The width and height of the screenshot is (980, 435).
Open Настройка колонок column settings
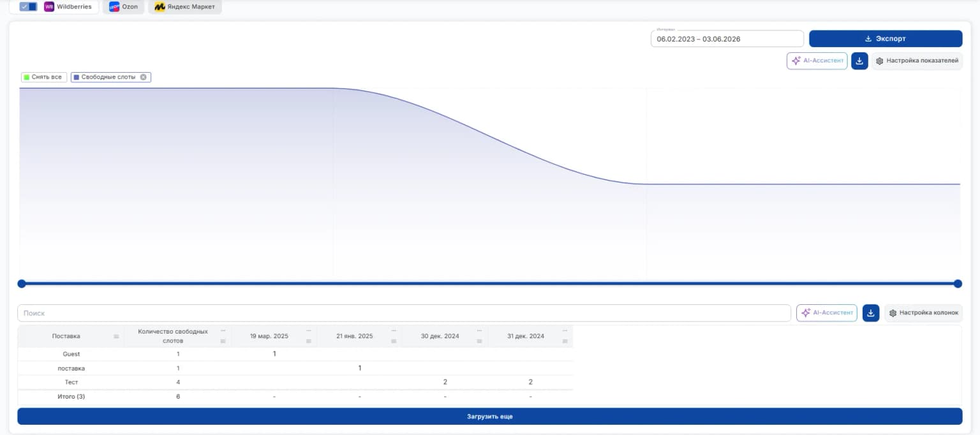coord(923,313)
